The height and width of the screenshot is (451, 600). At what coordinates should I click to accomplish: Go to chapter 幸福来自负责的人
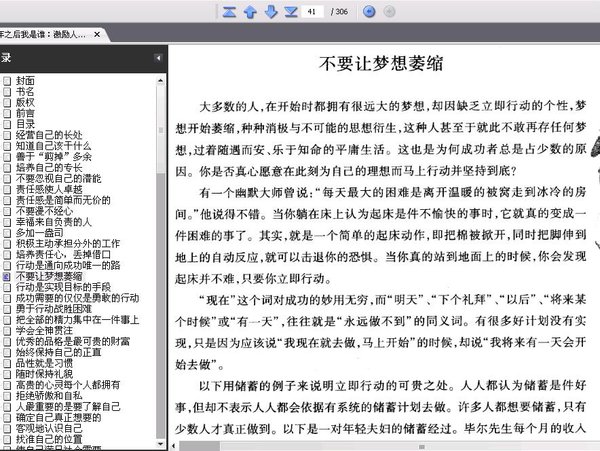coord(54,222)
